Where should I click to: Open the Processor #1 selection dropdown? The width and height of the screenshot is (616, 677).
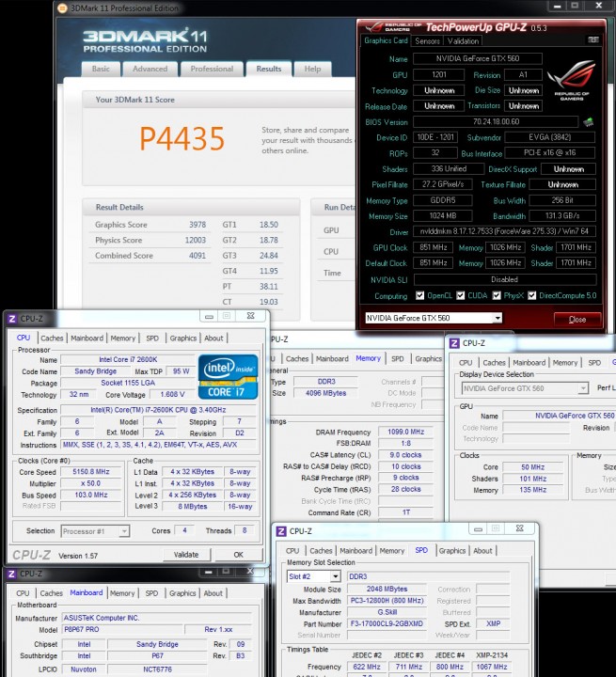[x=124, y=531]
